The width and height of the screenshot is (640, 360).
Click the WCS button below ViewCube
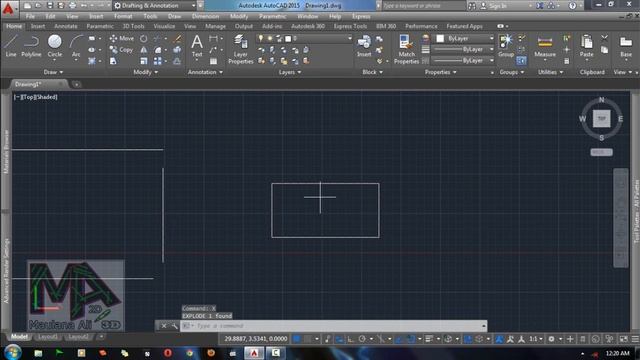(x=602, y=152)
